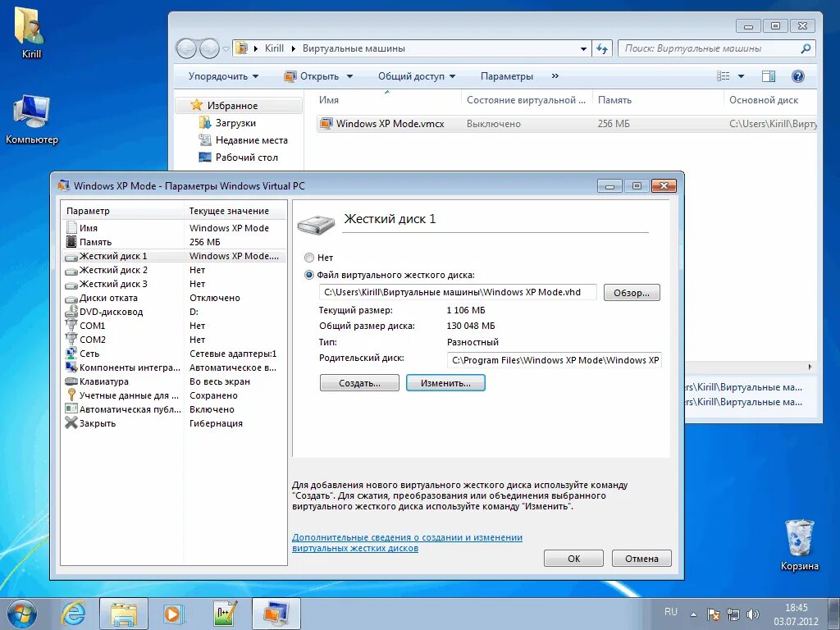
Task: Click OK in the settings dialog
Action: [573, 558]
